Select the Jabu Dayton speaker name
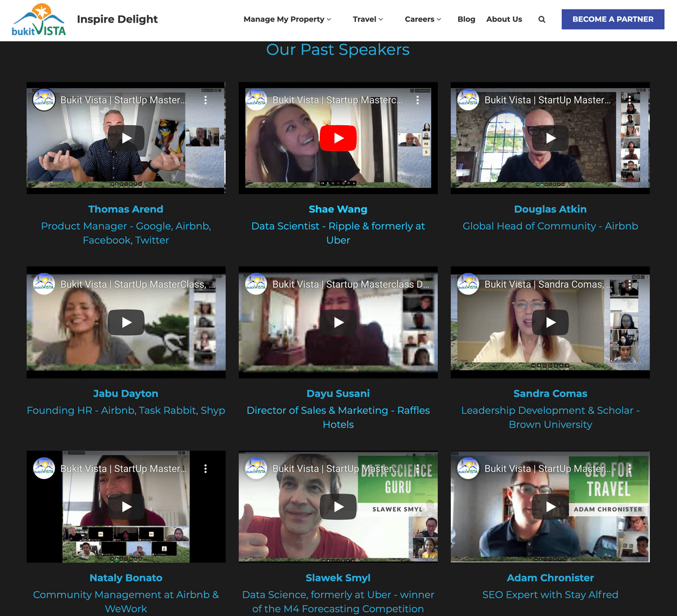The width and height of the screenshot is (677, 616). [x=126, y=394]
